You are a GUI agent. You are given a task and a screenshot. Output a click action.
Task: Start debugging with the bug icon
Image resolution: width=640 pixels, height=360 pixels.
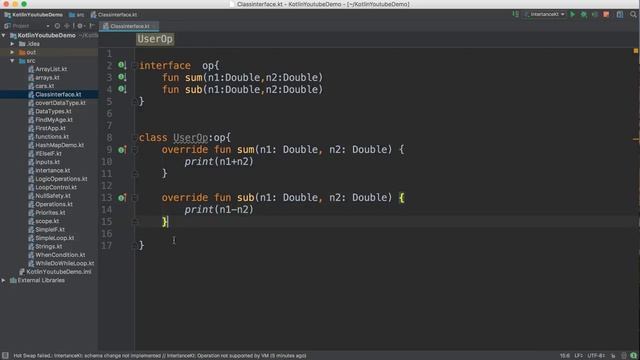click(x=584, y=14)
